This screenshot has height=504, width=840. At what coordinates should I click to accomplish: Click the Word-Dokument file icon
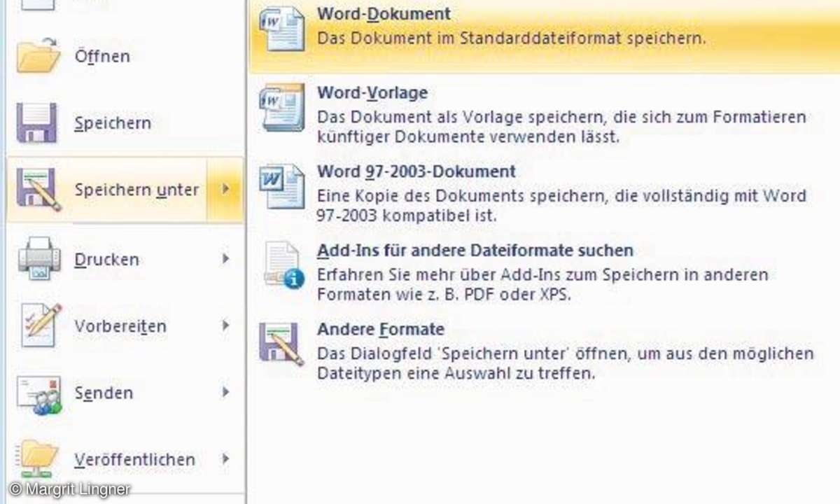[x=282, y=29]
